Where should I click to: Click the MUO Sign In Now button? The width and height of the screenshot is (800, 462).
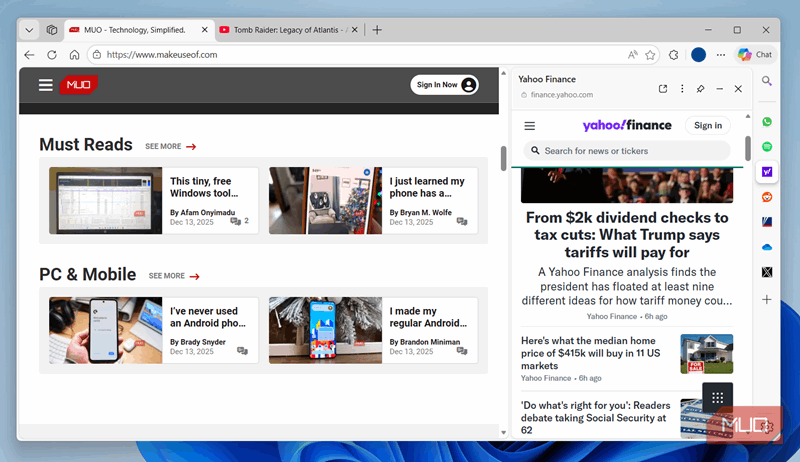(444, 85)
